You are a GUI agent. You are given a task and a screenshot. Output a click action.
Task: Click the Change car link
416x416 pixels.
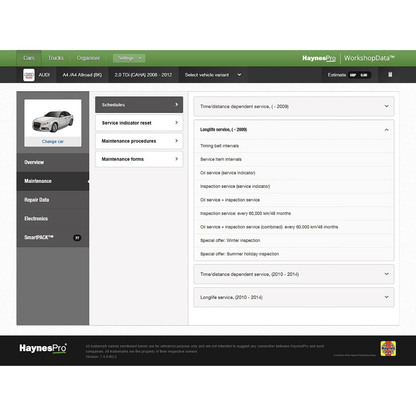pyautogui.click(x=53, y=142)
